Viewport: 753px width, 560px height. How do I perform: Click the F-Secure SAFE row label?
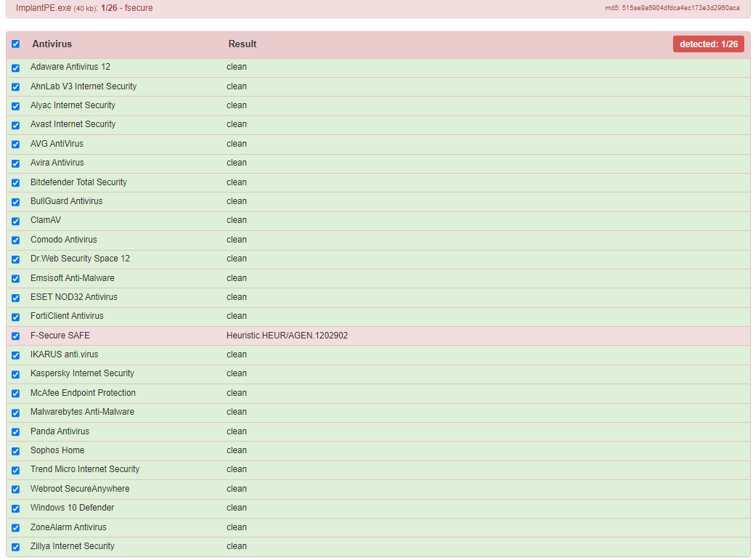click(x=60, y=336)
